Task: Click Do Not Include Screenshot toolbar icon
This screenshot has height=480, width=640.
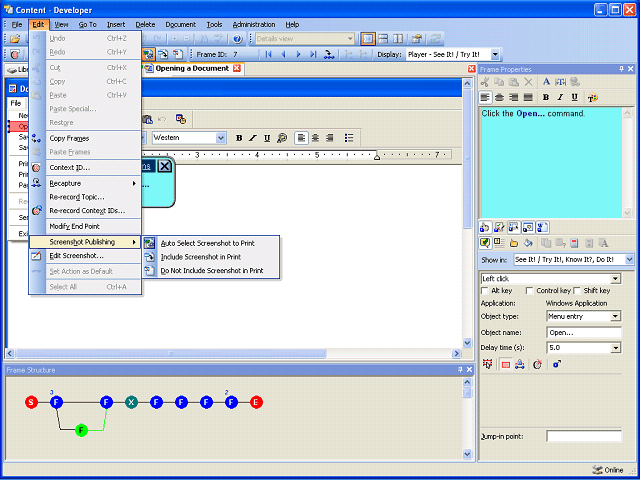Action: (x=178, y=54)
